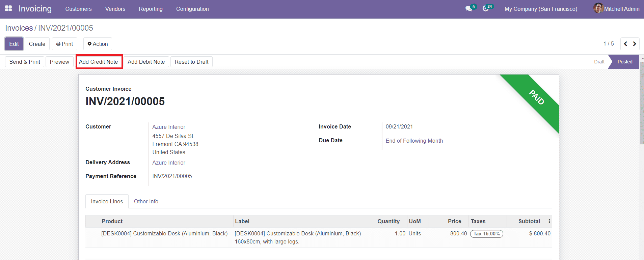Open the conversations chat icon

(x=469, y=9)
